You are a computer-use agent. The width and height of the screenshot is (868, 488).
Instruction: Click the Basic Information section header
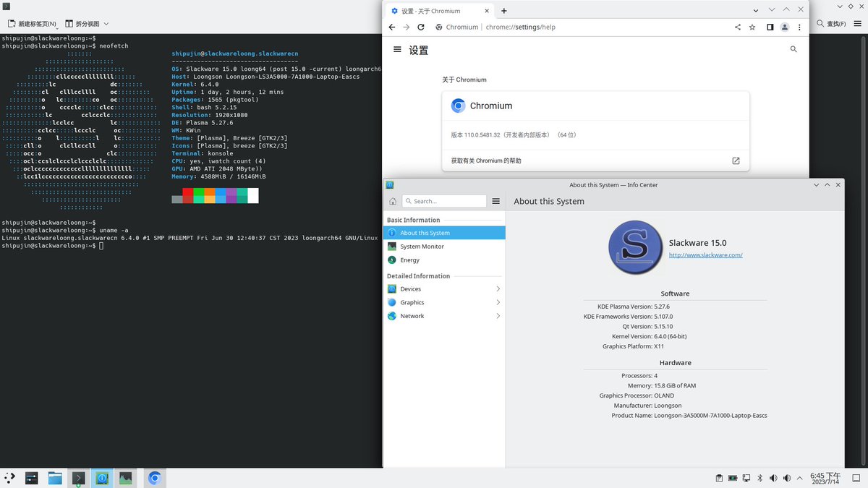point(413,220)
